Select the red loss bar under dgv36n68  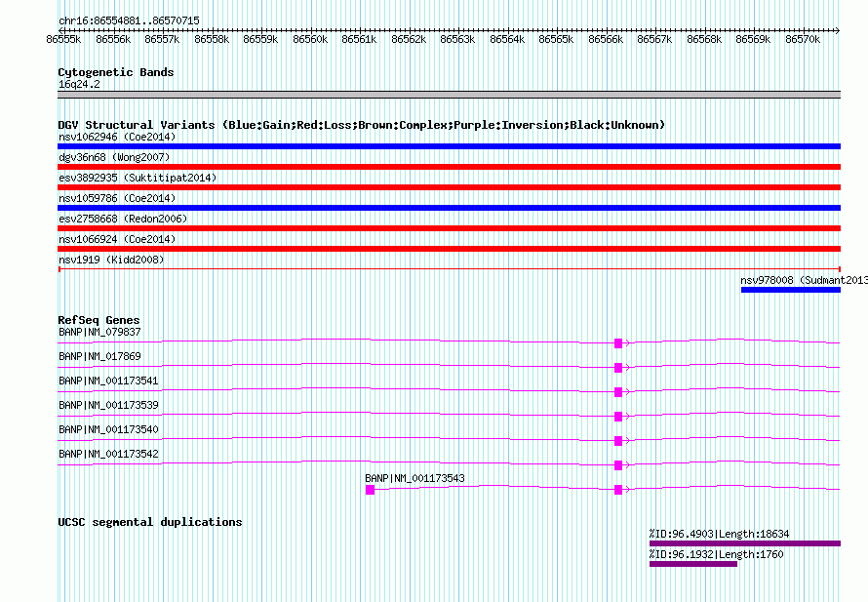point(449,167)
